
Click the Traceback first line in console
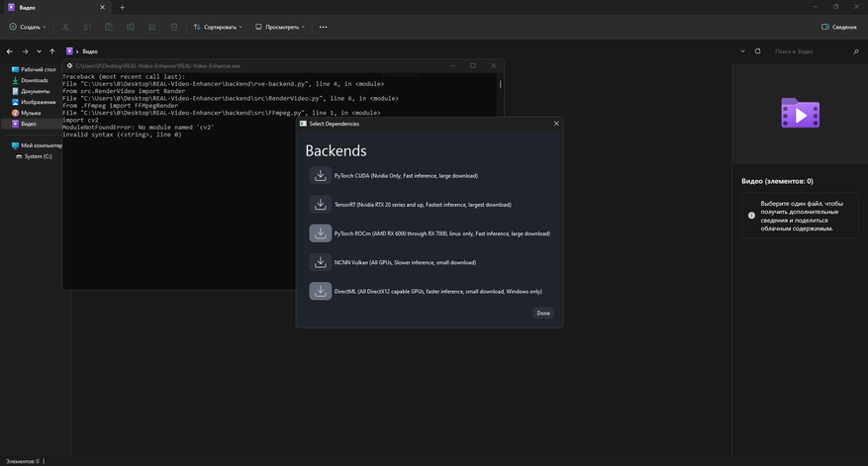pos(124,76)
